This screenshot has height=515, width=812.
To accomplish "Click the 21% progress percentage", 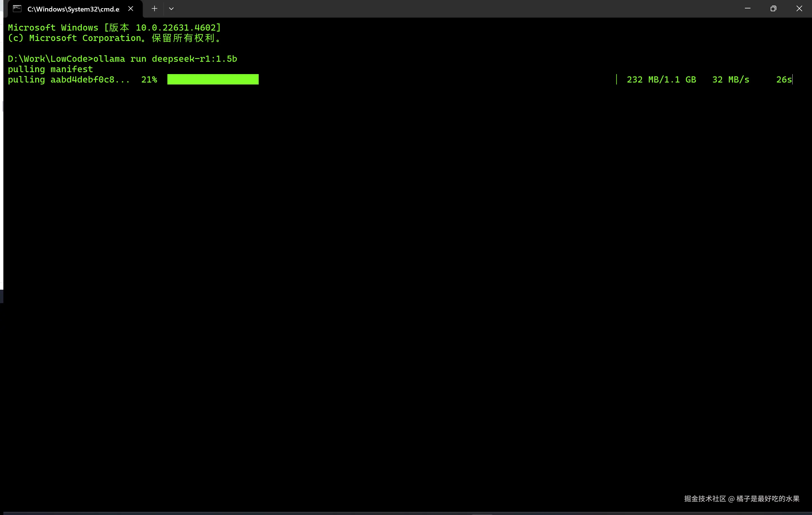I will [149, 79].
